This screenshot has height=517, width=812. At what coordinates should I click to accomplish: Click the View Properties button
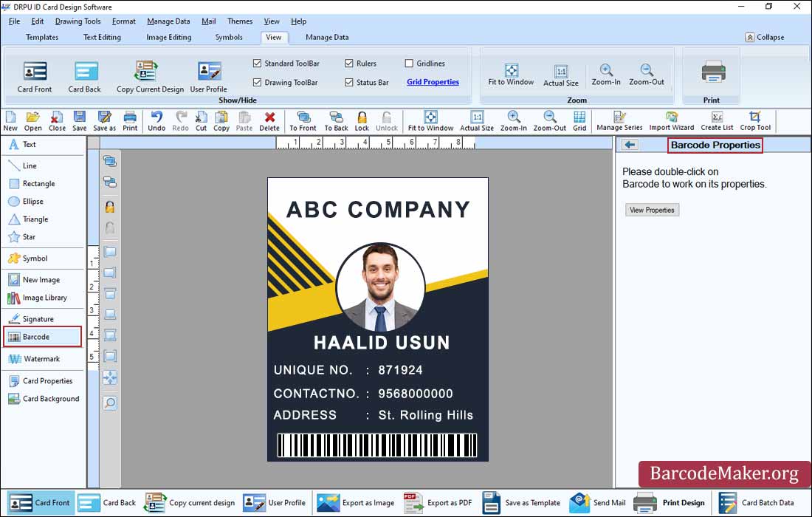click(652, 210)
